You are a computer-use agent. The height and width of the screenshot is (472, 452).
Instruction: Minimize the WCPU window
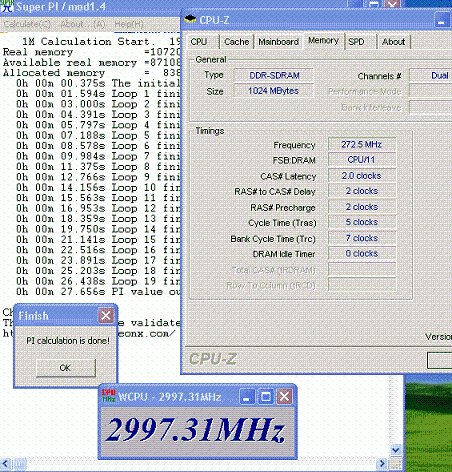247,397
